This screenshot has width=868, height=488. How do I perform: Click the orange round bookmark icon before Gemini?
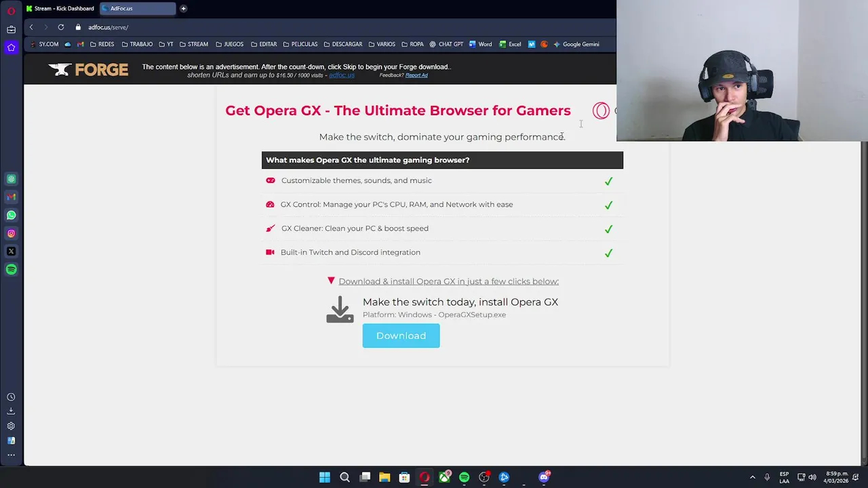pyautogui.click(x=544, y=44)
